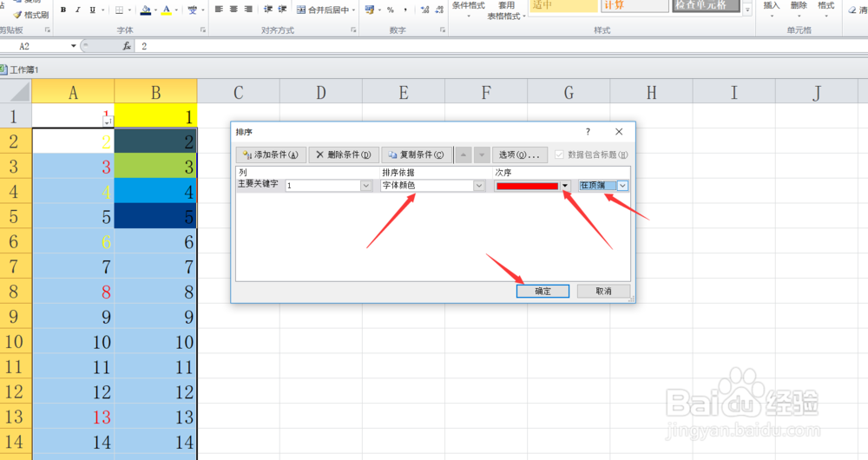Apply the 计算 cell style

click(635, 5)
